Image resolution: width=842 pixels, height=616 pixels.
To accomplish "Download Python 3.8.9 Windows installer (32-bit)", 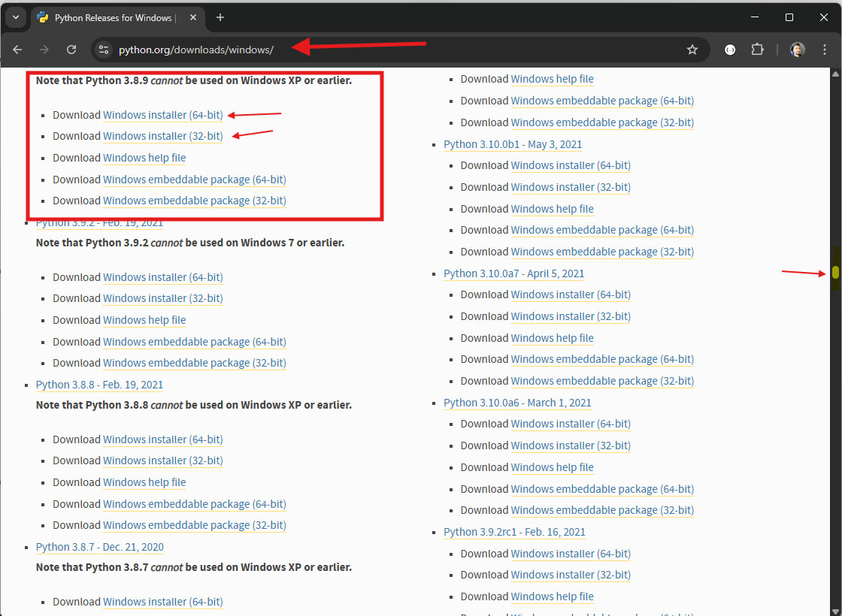I will pos(162,136).
